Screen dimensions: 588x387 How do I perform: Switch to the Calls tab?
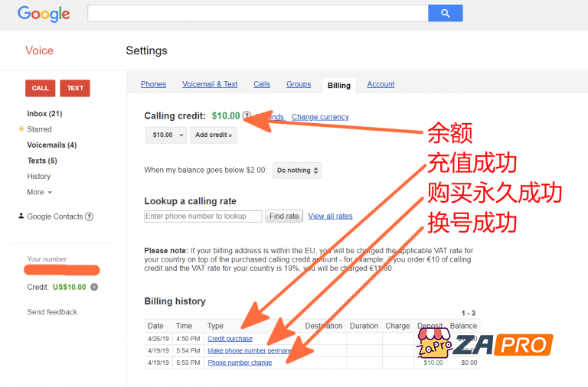coord(262,84)
